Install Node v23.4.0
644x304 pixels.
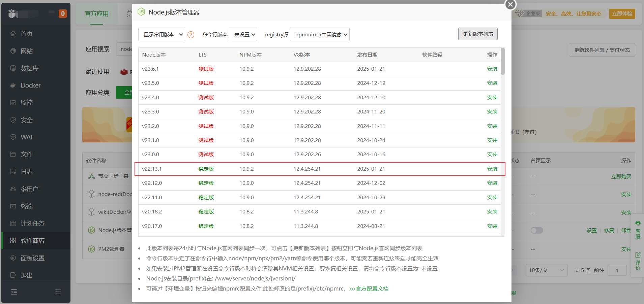click(492, 97)
